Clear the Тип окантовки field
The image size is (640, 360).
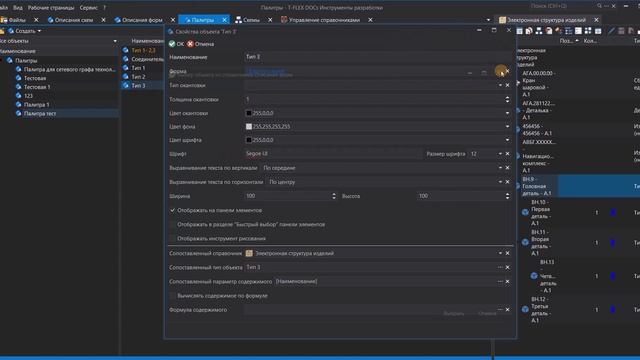pos(507,85)
